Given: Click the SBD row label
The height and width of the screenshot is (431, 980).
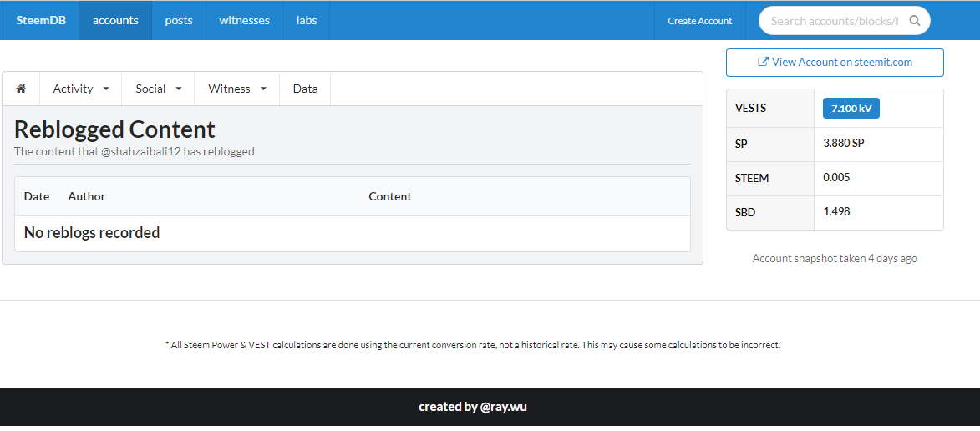Looking at the screenshot, I should pyautogui.click(x=745, y=212).
